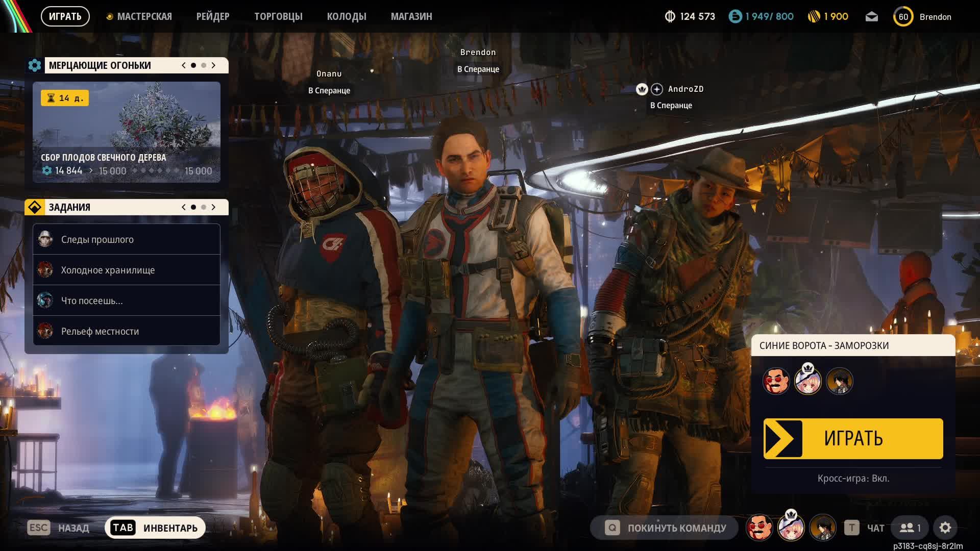Click the yellow Задания diamond icon

click(35, 207)
